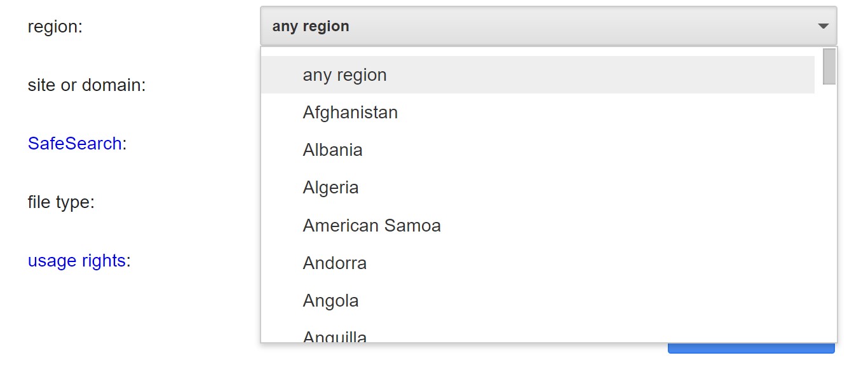Click the 'region:' field label
This screenshot has height=381, width=868.
(55, 27)
